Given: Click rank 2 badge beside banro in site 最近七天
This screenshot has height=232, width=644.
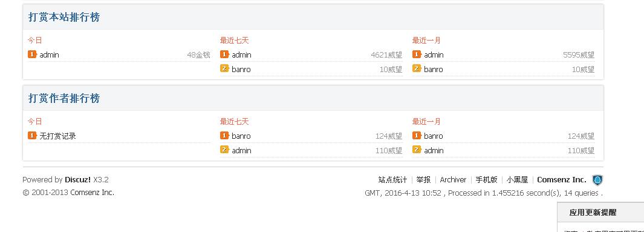Looking at the screenshot, I should 225,68.
